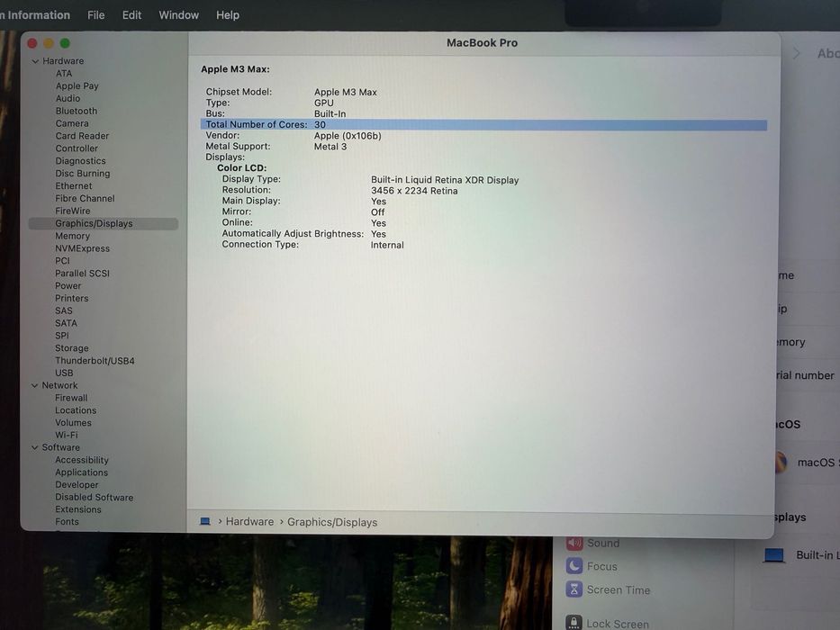
Task: Open the Edit menu
Action: 131,15
